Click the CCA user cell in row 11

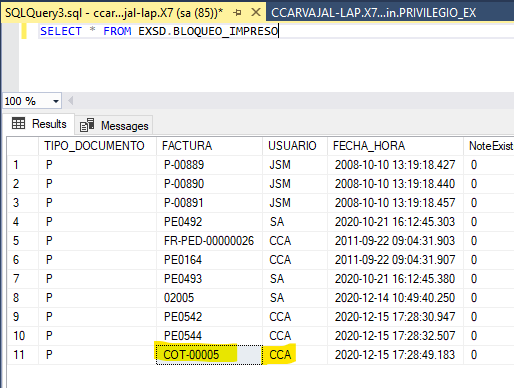click(x=295, y=355)
